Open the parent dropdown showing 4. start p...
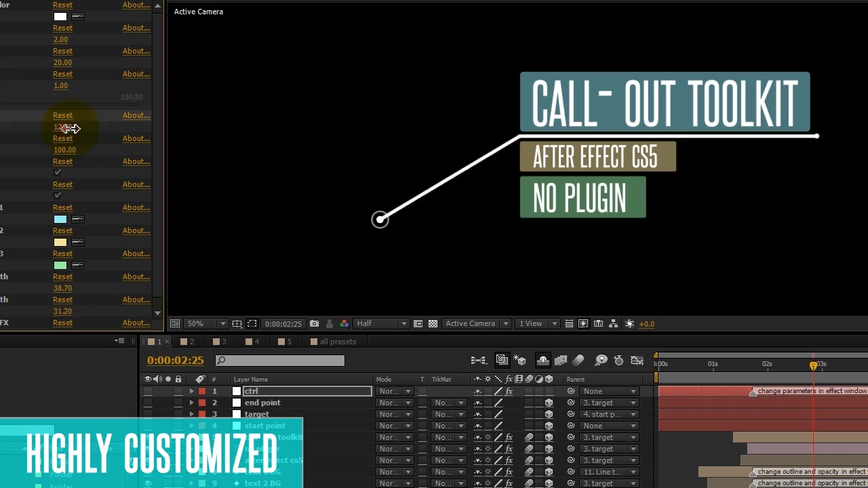 [610, 414]
